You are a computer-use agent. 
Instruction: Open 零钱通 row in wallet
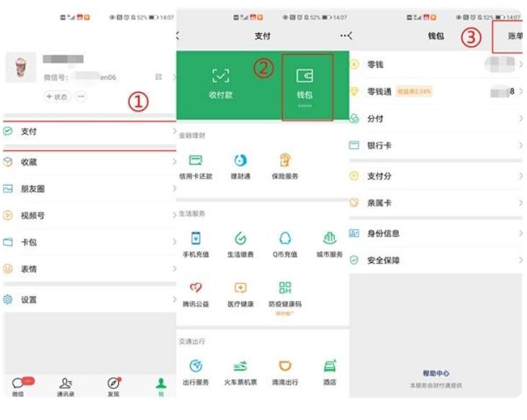(436, 91)
